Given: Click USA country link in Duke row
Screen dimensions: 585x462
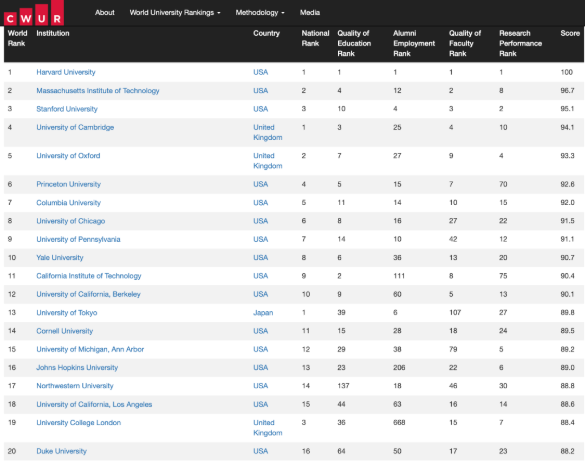Looking at the screenshot, I should pos(260,451).
